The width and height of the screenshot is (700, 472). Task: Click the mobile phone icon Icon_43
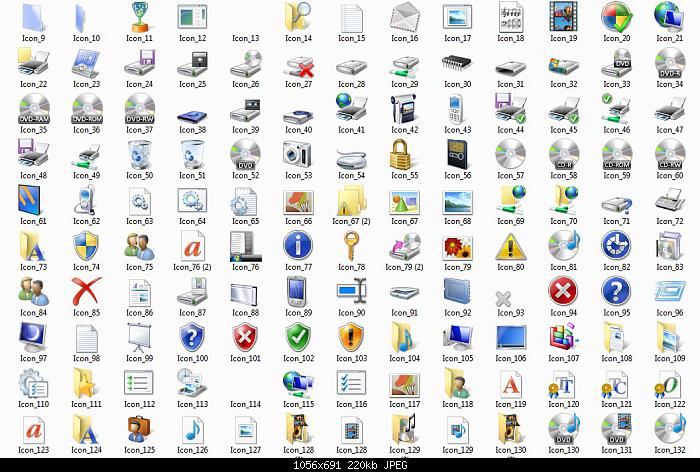point(455,109)
